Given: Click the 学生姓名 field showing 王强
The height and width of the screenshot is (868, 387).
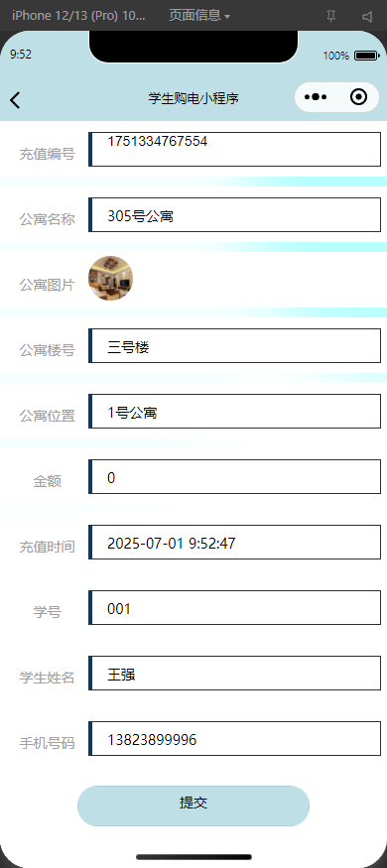Looking at the screenshot, I should [235, 674].
